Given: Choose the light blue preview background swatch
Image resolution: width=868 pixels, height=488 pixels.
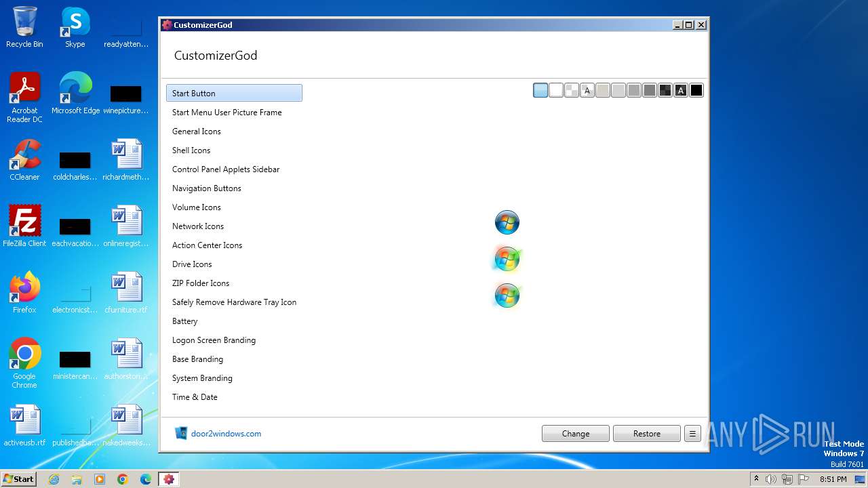Looking at the screenshot, I should point(540,90).
